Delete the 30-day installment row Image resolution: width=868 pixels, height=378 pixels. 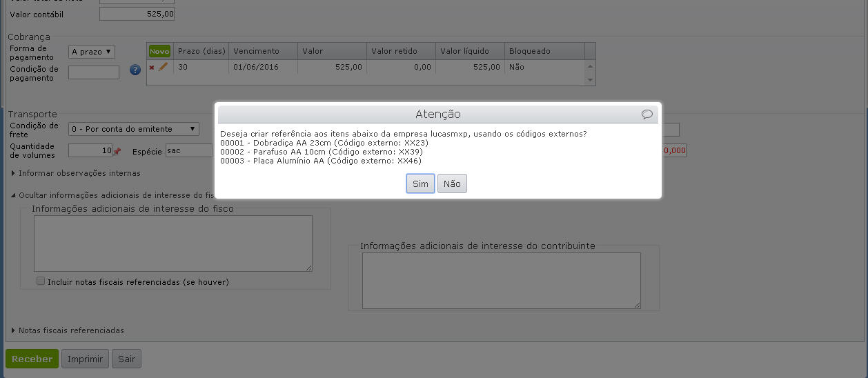point(152,68)
